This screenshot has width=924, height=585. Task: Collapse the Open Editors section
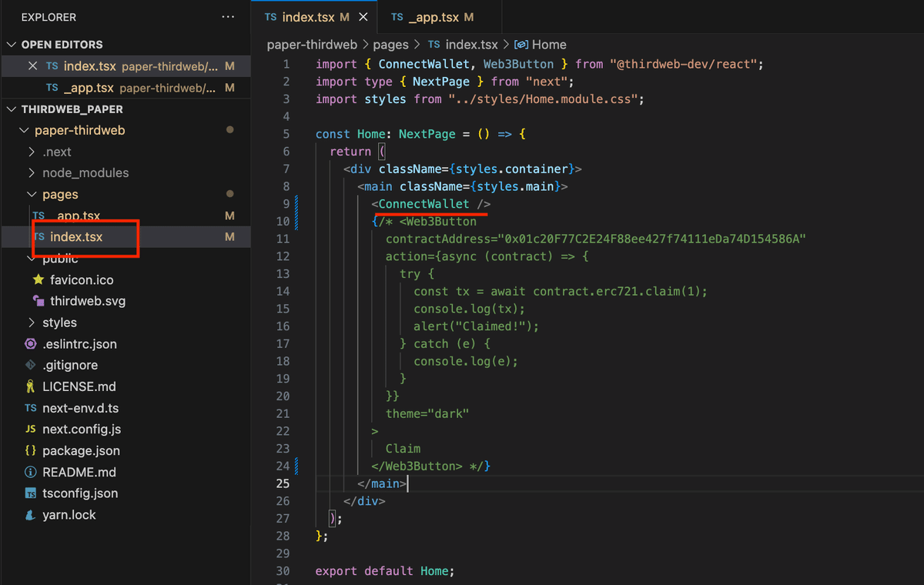(x=12, y=45)
